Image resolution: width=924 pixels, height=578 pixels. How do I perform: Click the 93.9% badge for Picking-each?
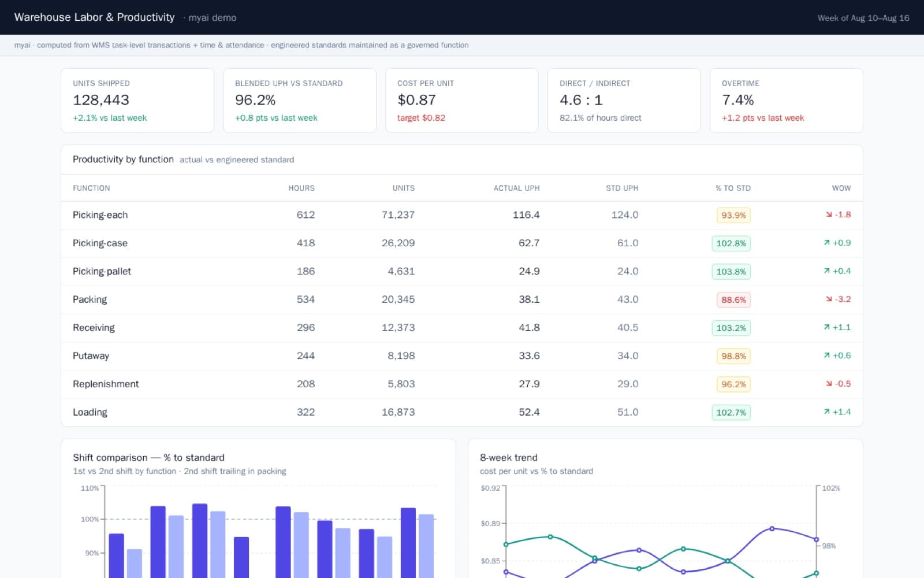(733, 215)
